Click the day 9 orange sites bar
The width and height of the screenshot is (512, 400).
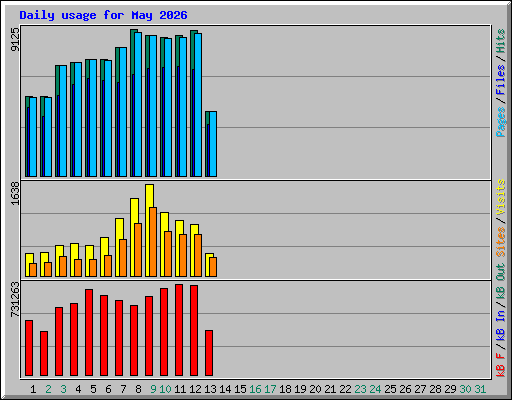(153, 242)
